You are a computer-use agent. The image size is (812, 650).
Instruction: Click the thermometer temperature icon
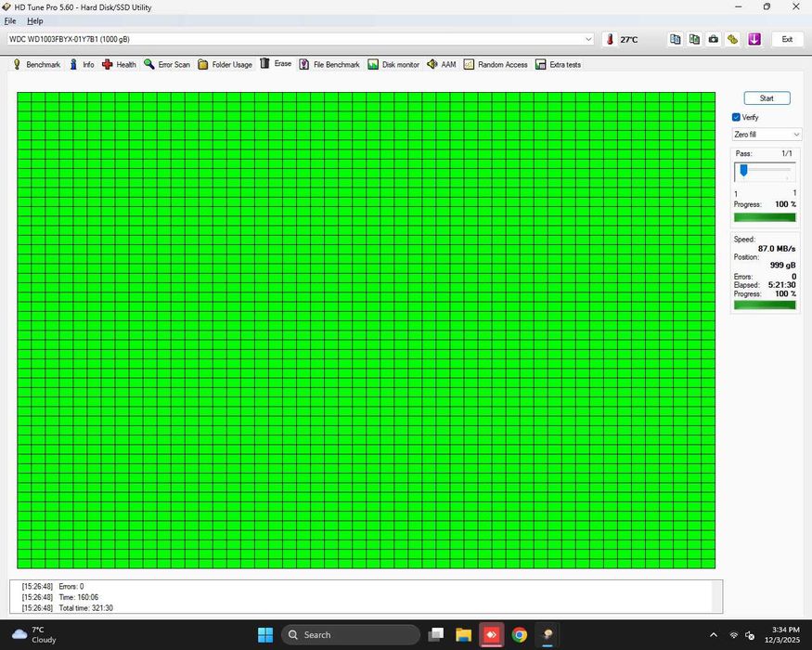pos(610,39)
